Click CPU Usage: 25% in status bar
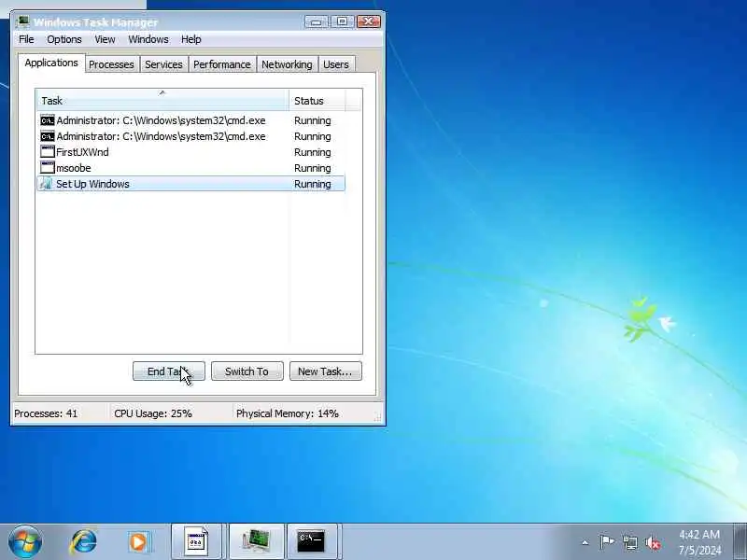 click(153, 413)
